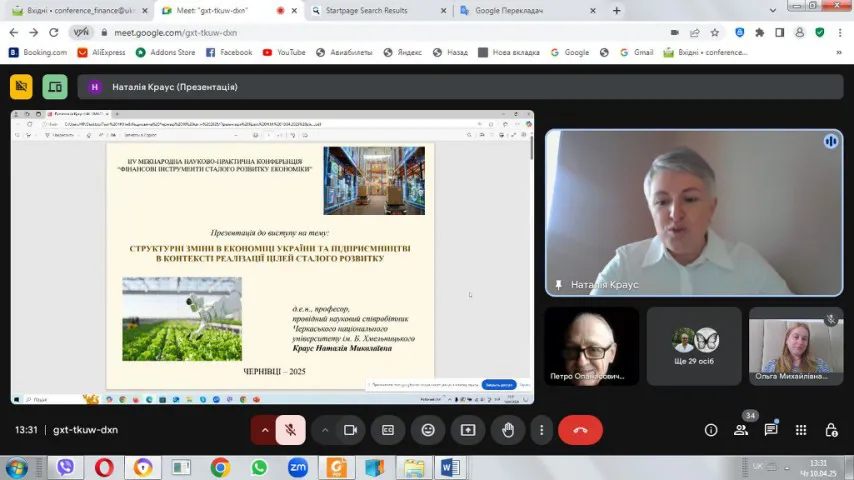Viewport: 854px width, 480px height.
Task: Show the people list with 34 participants
Action: point(741,430)
